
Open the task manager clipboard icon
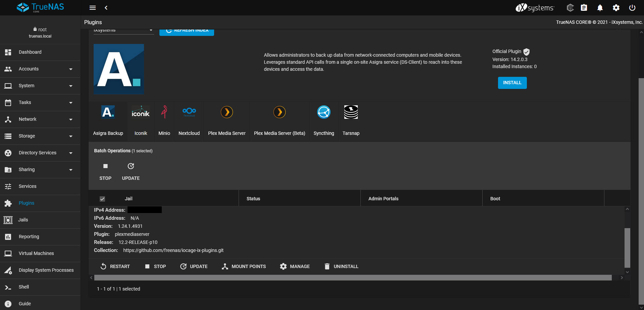(x=584, y=8)
